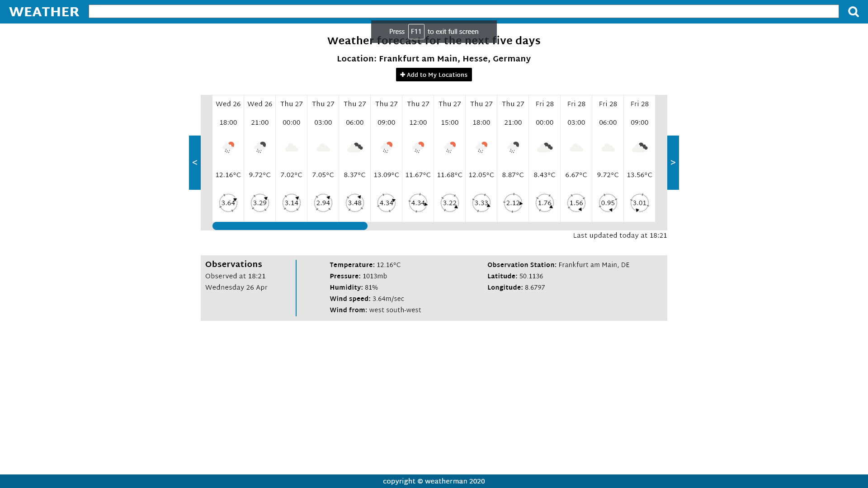Click the 13.56°C temperature value
Viewport: 868px width, 488px height.
point(640,175)
